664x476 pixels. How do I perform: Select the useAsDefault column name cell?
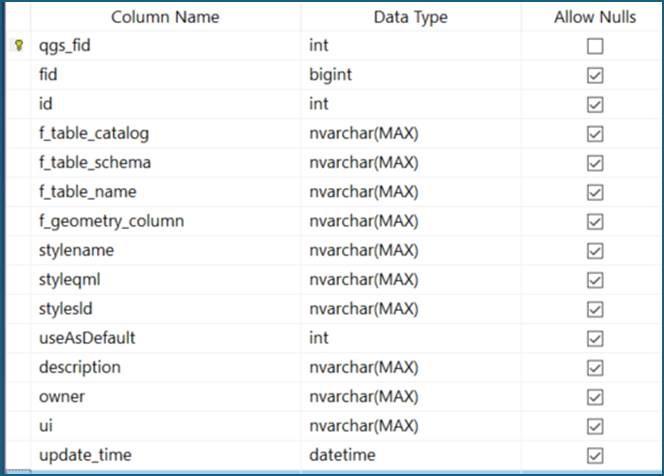tap(166, 338)
